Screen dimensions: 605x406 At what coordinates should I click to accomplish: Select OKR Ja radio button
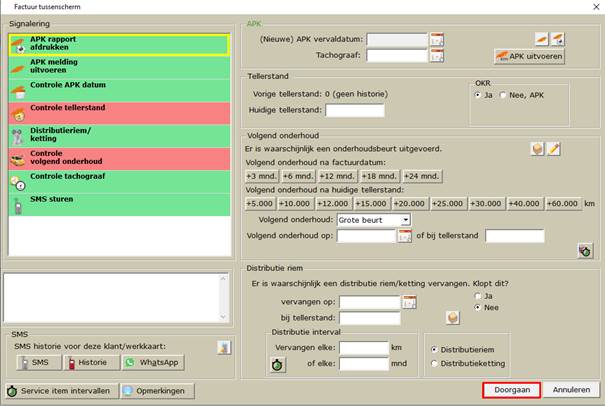click(x=478, y=95)
